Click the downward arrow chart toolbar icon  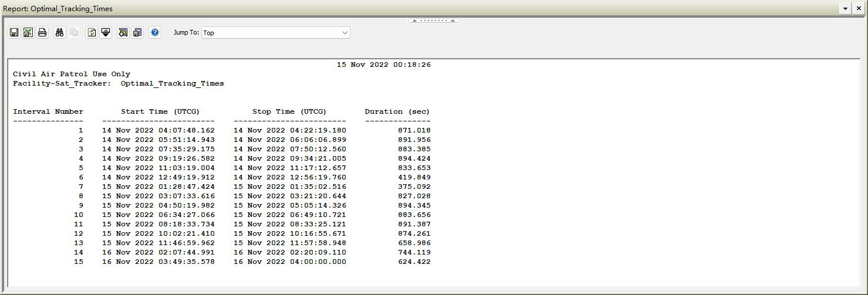[106, 33]
